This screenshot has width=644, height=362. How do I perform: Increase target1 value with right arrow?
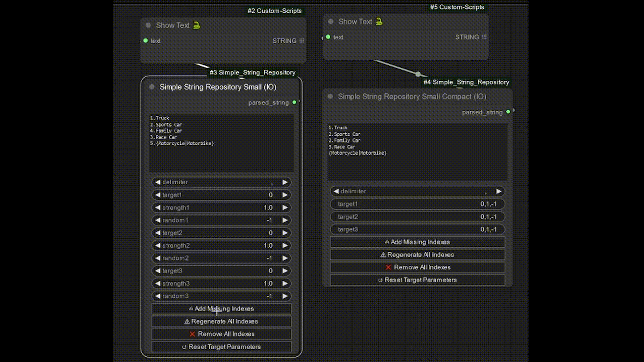(x=285, y=195)
